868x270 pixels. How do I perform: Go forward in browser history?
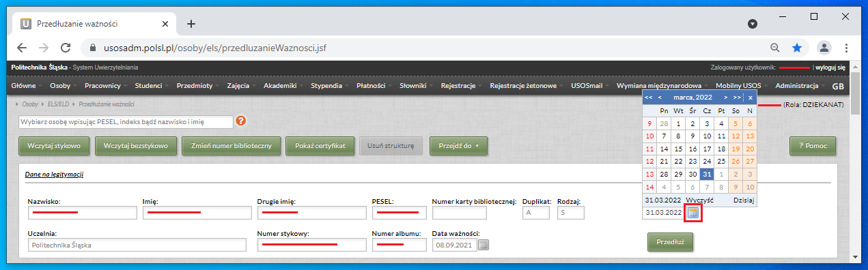44,48
